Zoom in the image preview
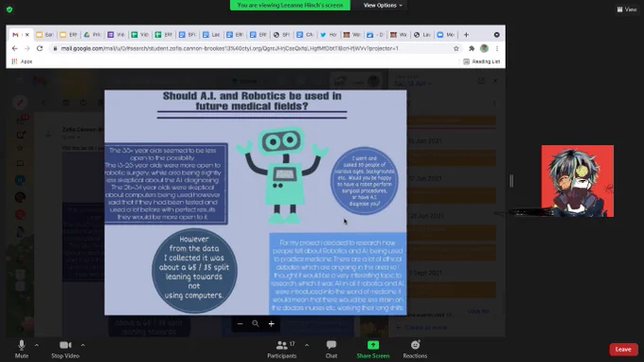The height and width of the screenshot is (362, 644). 271,324
